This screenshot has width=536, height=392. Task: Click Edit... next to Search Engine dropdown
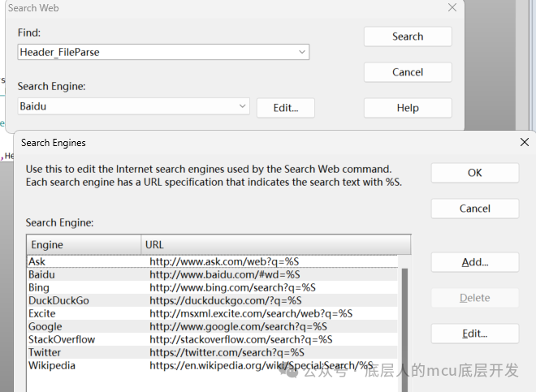click(x=285, y=108)
